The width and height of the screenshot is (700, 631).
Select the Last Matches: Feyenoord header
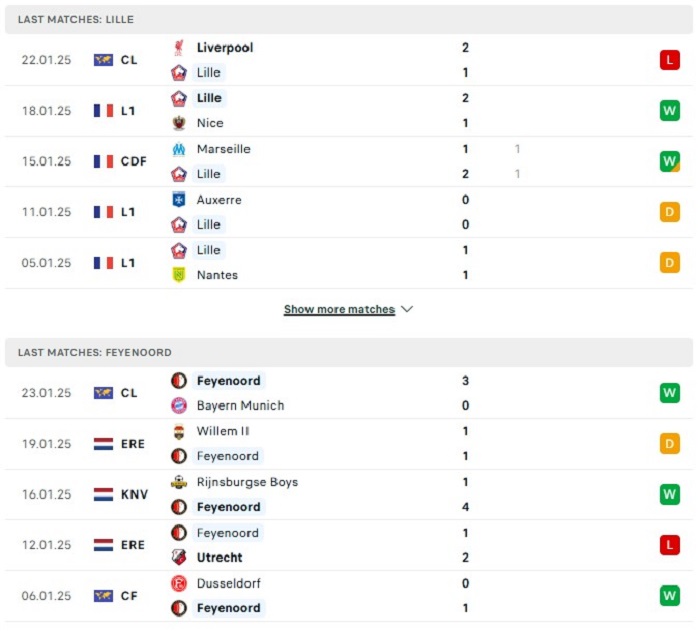point(349,352)
